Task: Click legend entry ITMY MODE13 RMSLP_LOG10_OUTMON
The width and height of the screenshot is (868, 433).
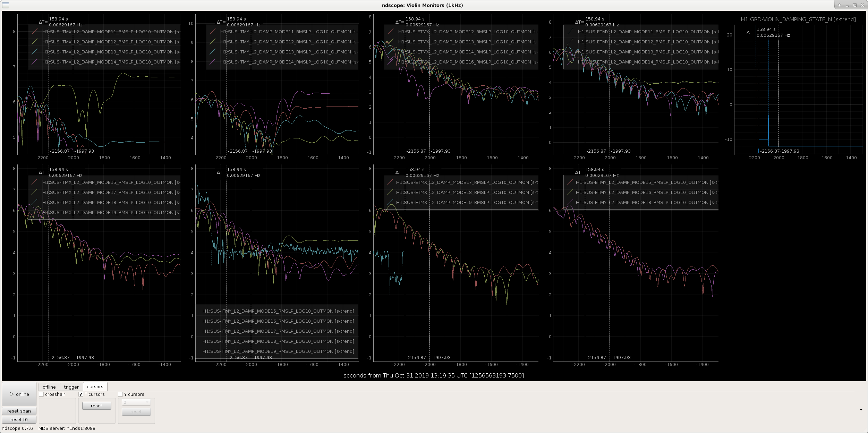Action: pos(289,52)
